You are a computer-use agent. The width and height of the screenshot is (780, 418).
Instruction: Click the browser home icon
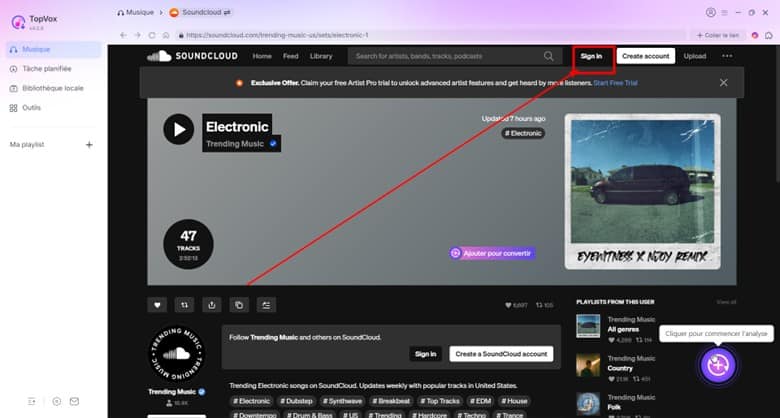click(166, 35)
